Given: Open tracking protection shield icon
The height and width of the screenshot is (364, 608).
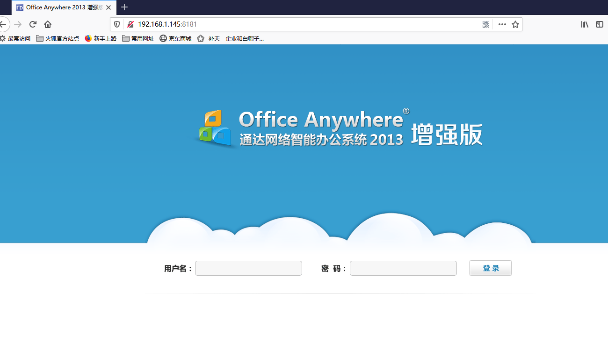Looking at the screenshot, I should (117, 24).
